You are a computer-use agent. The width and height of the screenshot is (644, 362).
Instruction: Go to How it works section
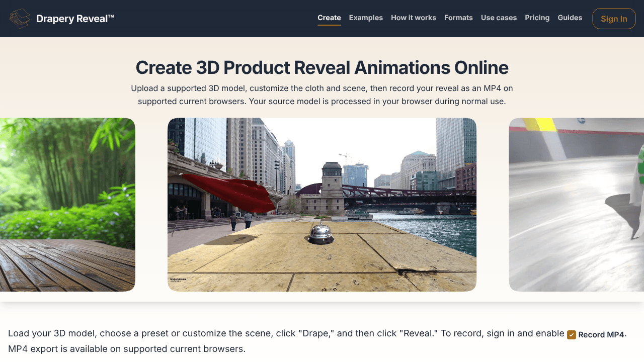tap(414, 18)
